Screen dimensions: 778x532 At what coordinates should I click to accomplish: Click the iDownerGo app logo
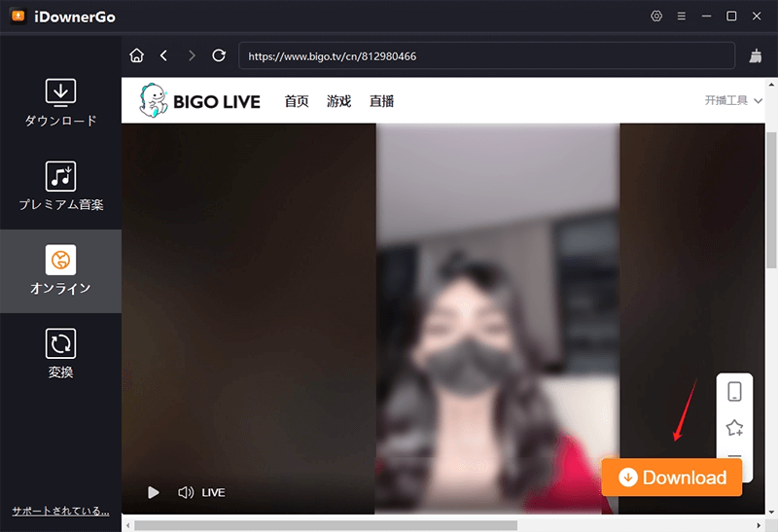click(18, 17)
